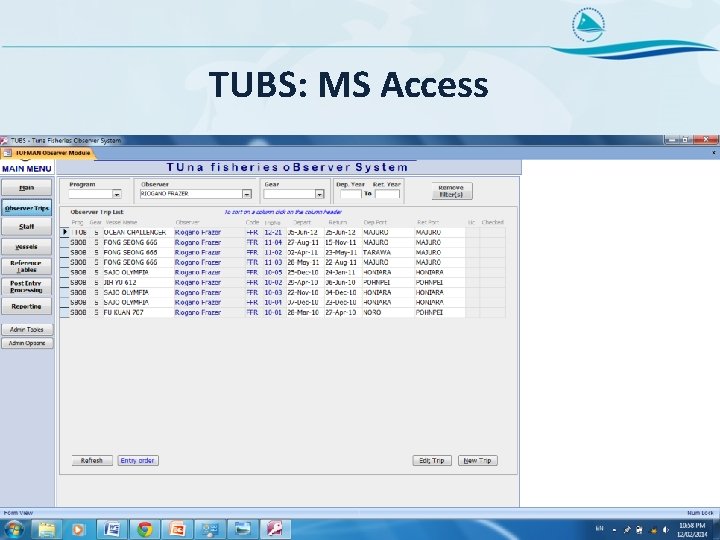Viewport: 720px width, 540px height.
Task: Expand the Gear filter dropdown
Action: pyautogui.click(x=319, y=194)
